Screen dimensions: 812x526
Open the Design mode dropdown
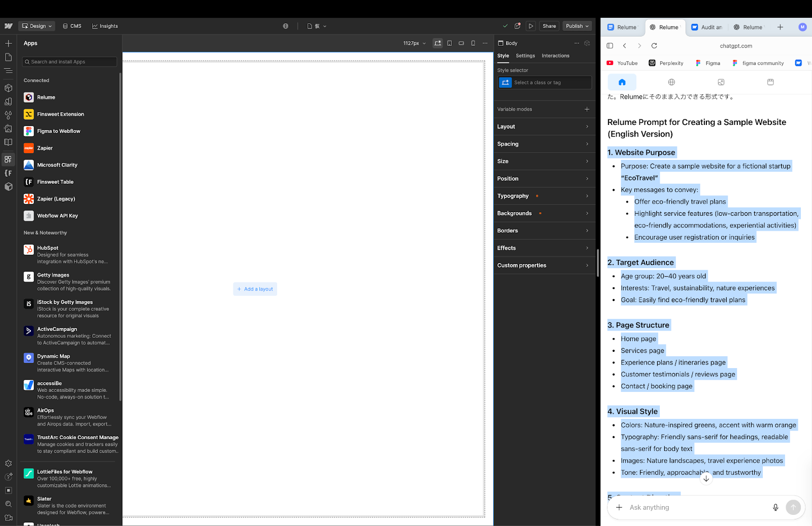click(x=37, y=26)
